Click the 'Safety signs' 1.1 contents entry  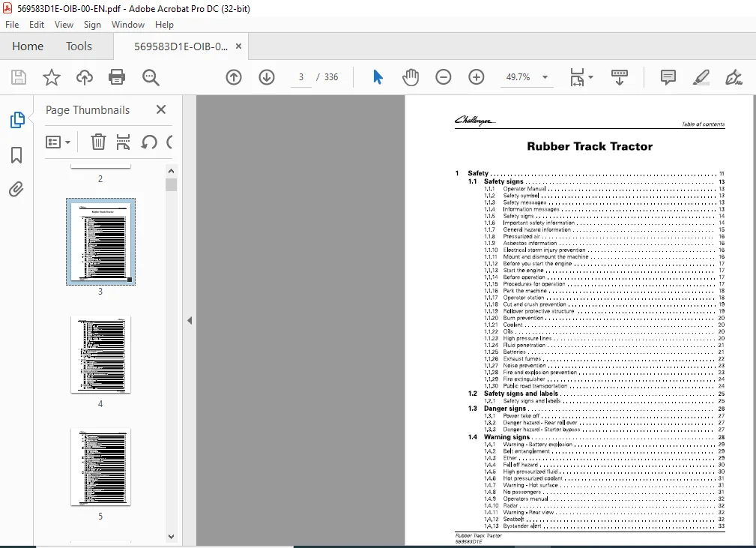[x=504, y=181]
